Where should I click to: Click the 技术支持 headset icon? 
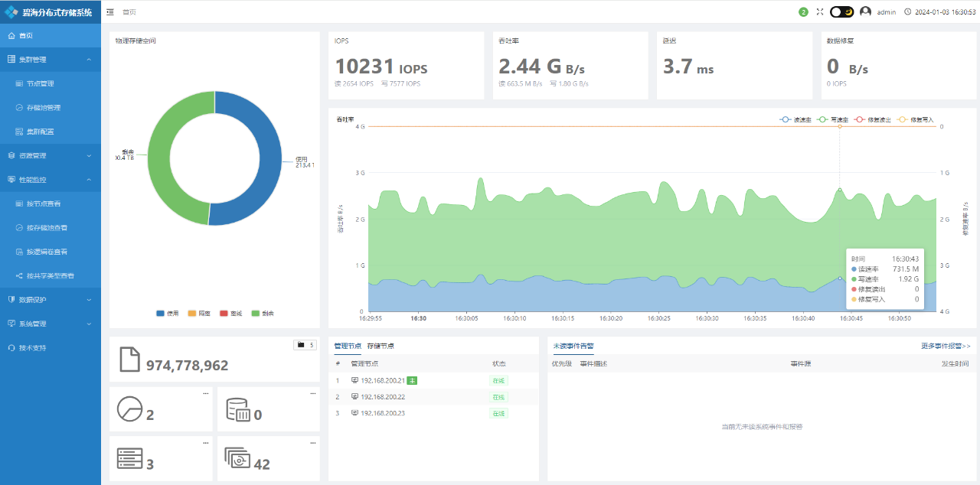click(x=11, y=348)
